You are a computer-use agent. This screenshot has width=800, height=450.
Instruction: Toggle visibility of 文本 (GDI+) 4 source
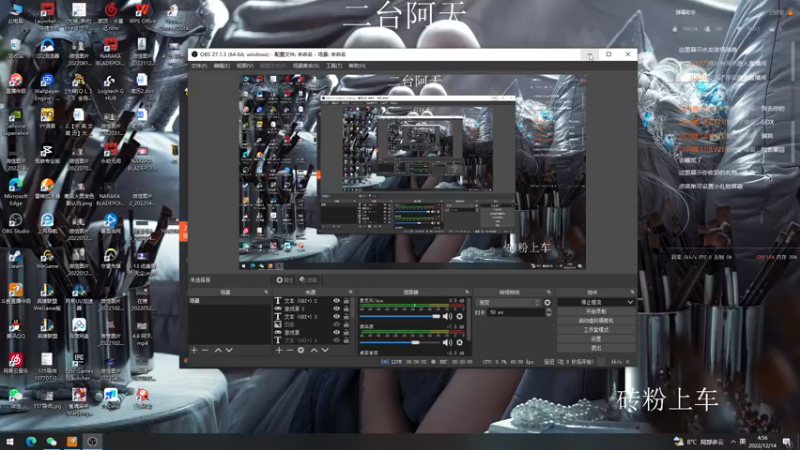336,340
